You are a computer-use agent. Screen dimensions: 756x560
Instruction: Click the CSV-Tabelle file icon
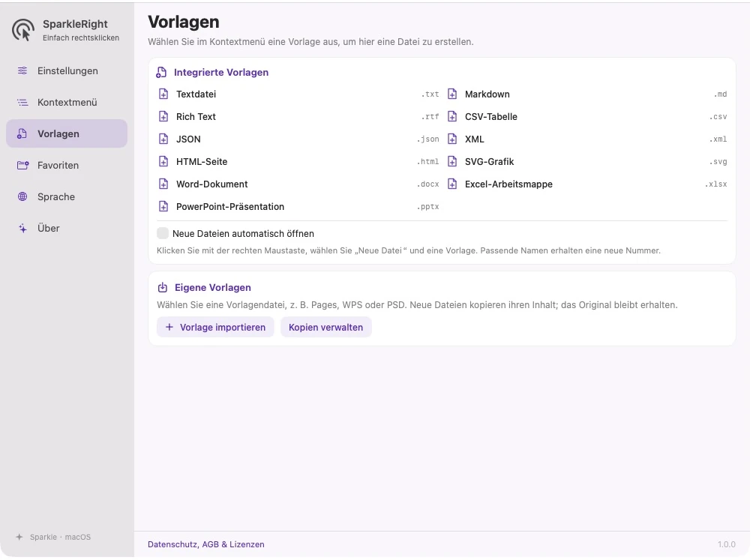click(452, 117)
